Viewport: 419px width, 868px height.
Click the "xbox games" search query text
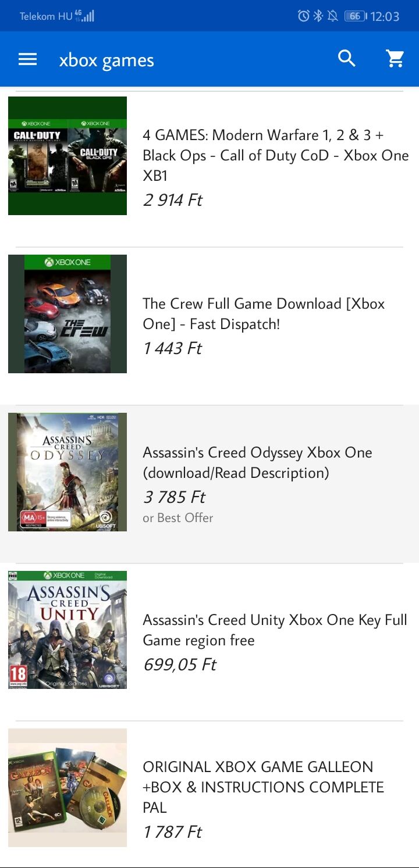[x=106, y=60]
